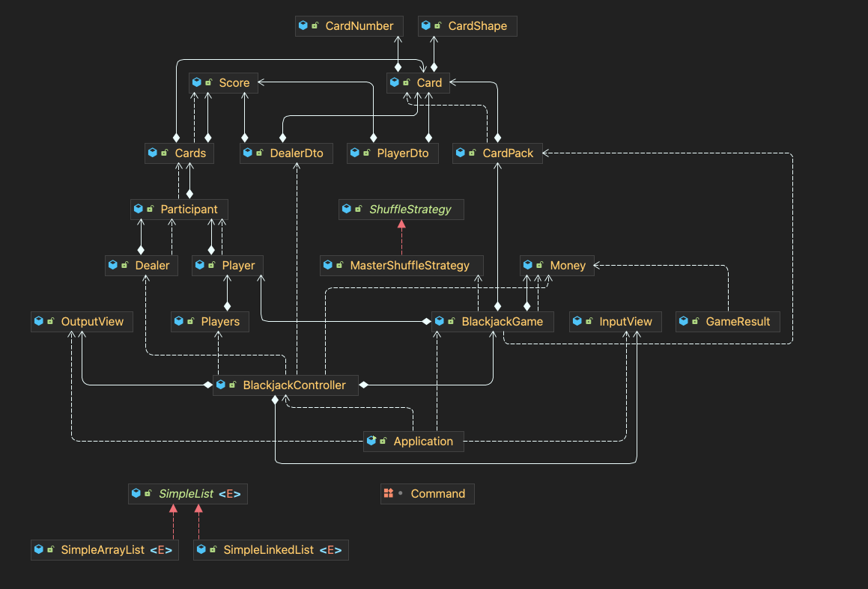
Task: Click the class icon beside SimpleArrayList
Action: point(39,550)
